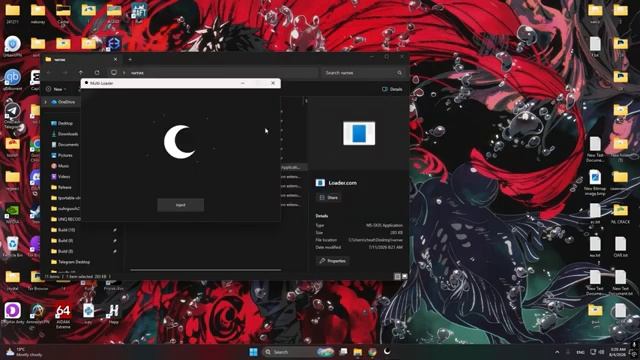Open the clock and date in taskbar
Screen dimensions: 640x360
click(x=618, y=352)
